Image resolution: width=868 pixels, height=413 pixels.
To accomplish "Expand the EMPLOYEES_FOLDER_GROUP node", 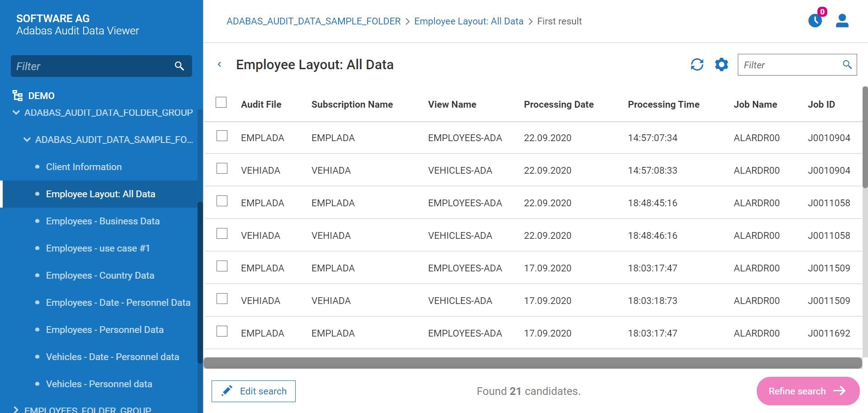I will [x=16, y=410].
